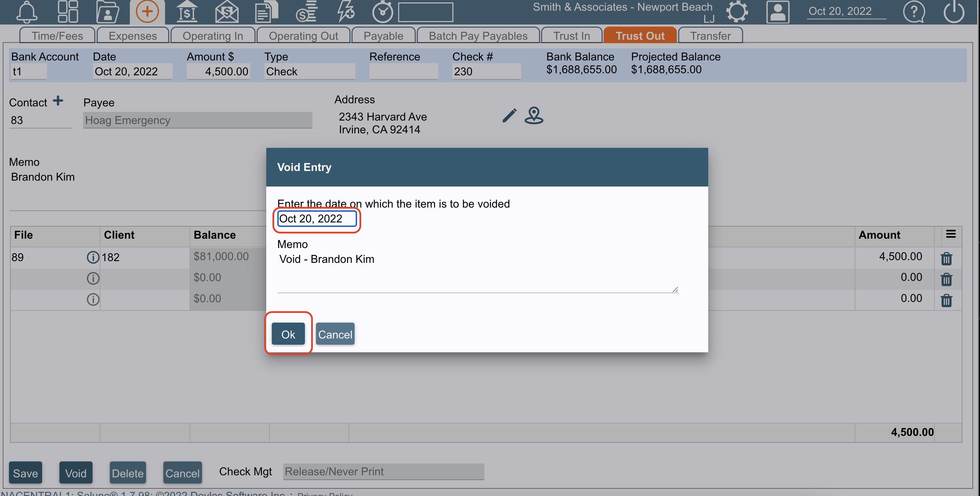Switch to Operating In tab
Image resolution: width=980 pixels, height=496 pixels.
pos(213,35)
